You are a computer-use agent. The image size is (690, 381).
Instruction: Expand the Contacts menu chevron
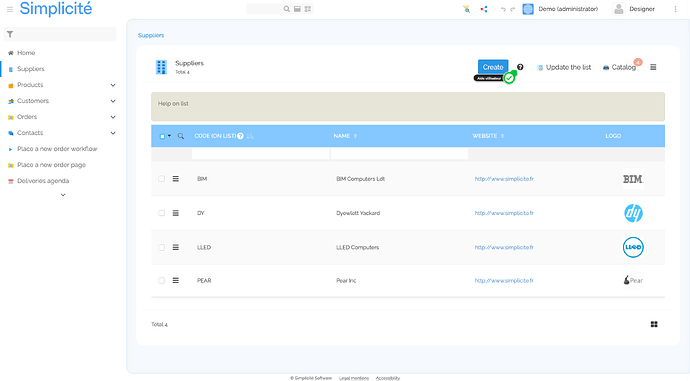(113, 133)
